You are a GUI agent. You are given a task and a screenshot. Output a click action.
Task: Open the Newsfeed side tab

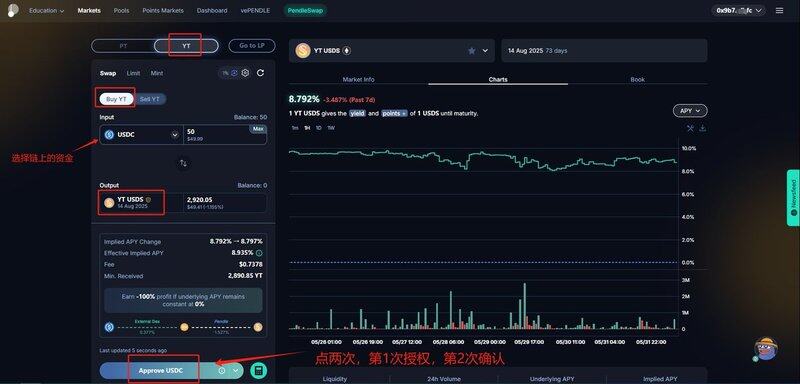pyautogui.click(x=793, y=197)
